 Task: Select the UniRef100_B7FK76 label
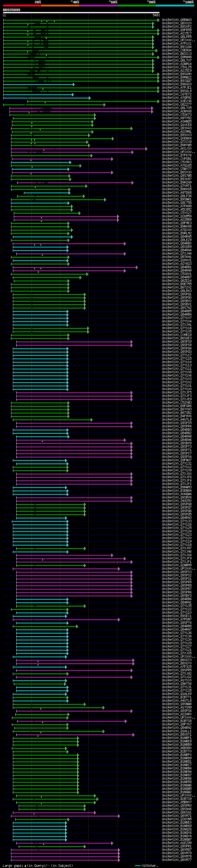click(x=177, y=155)
